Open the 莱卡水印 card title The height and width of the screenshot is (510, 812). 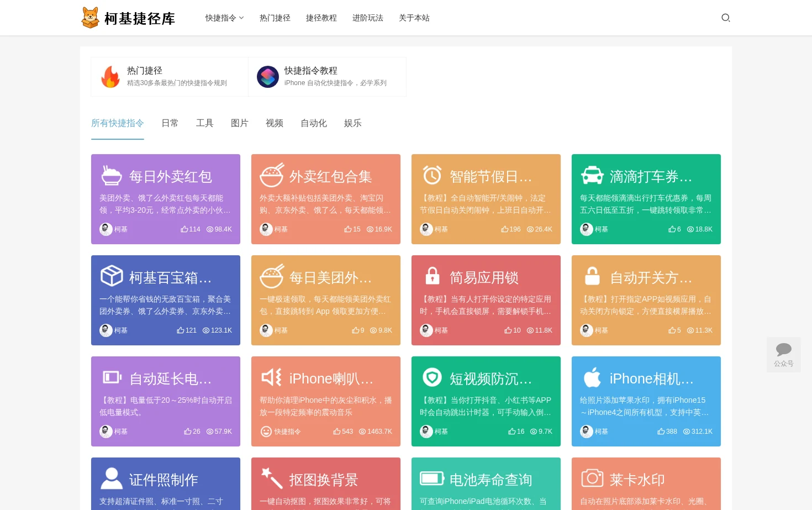[637, 480]
